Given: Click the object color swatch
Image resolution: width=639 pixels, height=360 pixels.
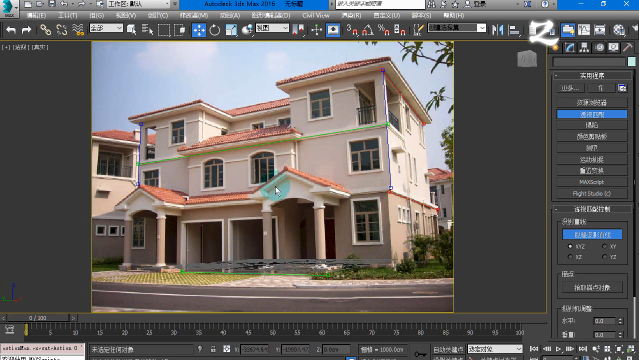Looking at the screenshot, I should [631, 62].
